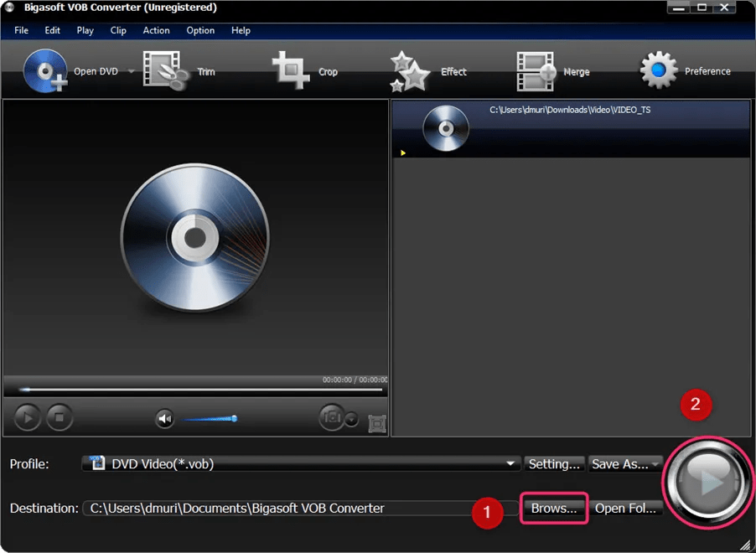Open the Open DVD dropdown arrow
Image resolution: width=756 pixels, height=553 pixels.
click(x=131, y=71)
